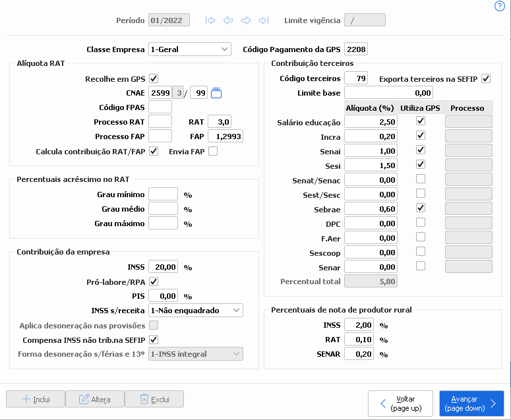Viewport: 511px width, 420px height.
Task: Enable the Envia FAP checkbox
Action: [212, 151]
